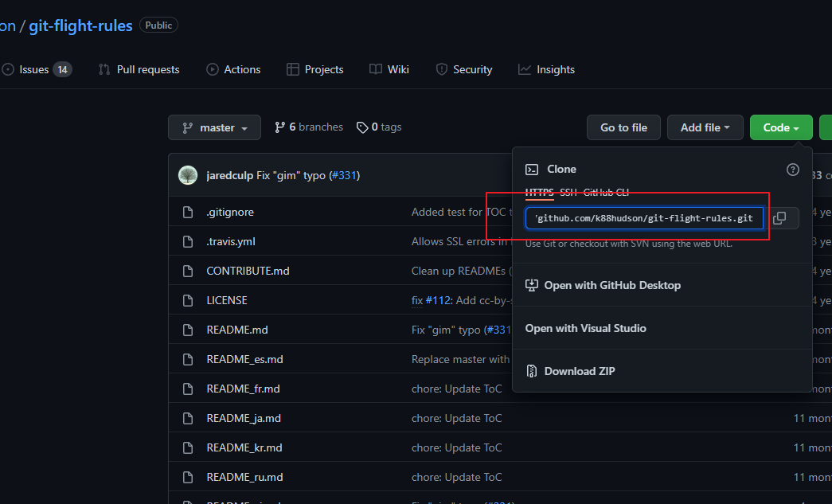Click the Pull requests icon

[x=104, y=69]
